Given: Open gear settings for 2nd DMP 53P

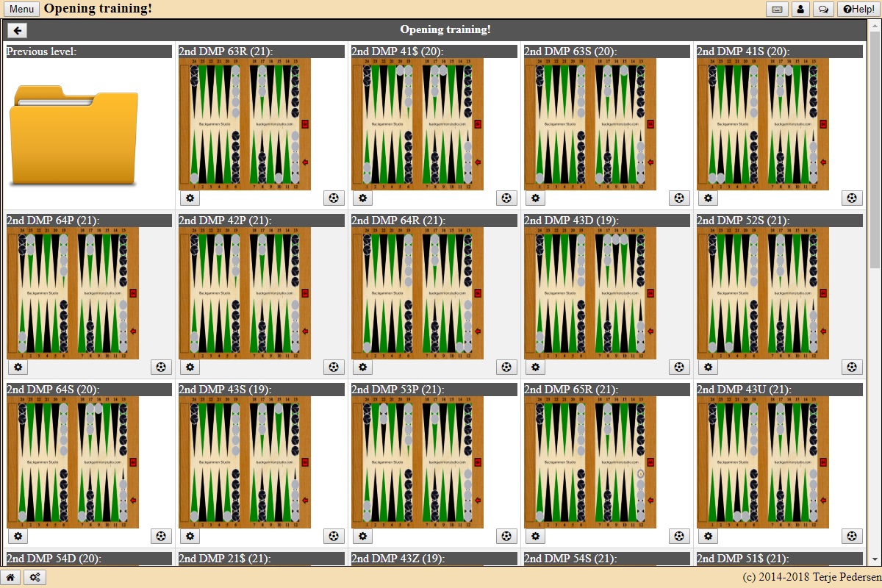Looking at the screenshot, I should (363, 536).
